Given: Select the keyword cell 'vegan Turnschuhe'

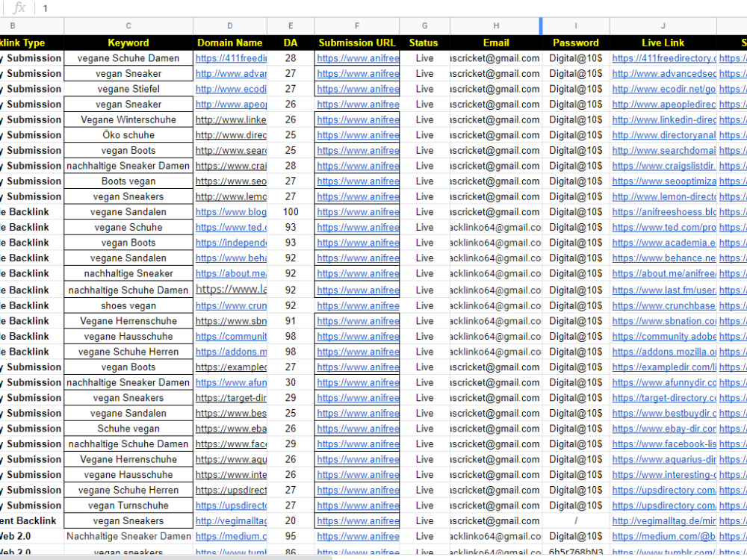Looking at the screenshot, I should pyautogui.click(x=128, y=505).
